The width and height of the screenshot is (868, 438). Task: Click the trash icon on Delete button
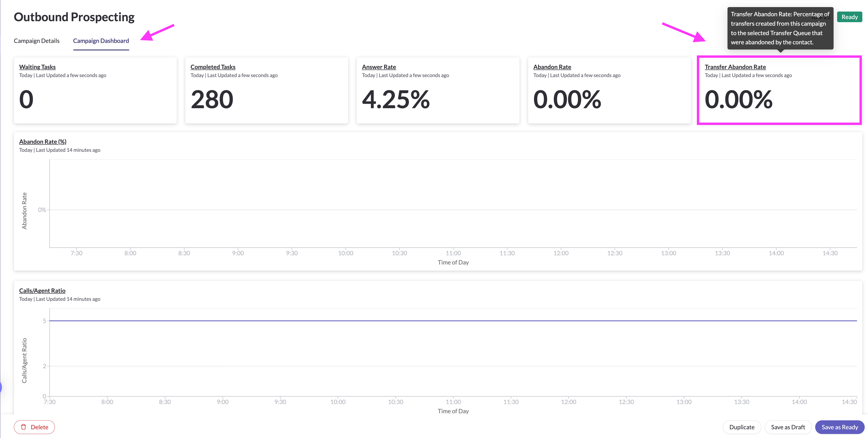(24, 427)
